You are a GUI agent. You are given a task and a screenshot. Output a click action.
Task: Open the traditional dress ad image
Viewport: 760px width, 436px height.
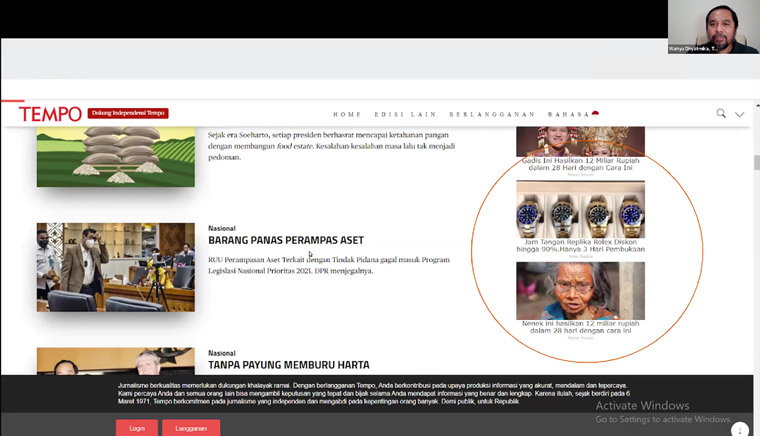tap(581, 141)
